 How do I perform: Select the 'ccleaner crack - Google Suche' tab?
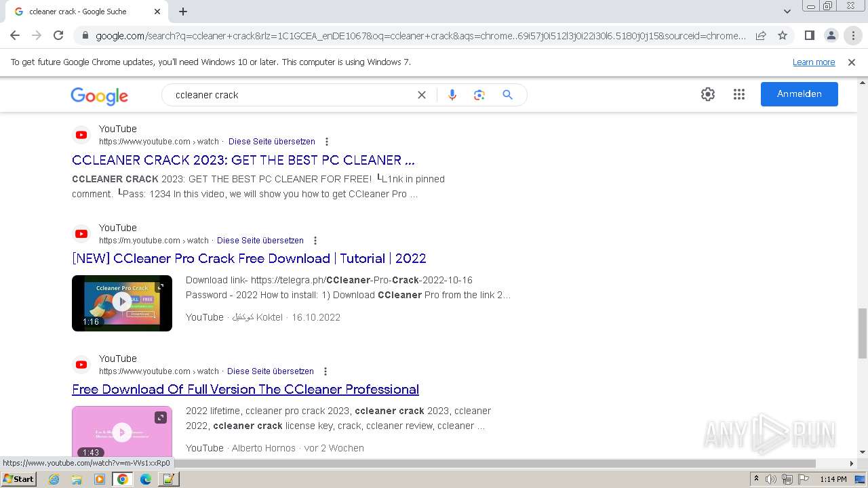click(x=87, y=12)
